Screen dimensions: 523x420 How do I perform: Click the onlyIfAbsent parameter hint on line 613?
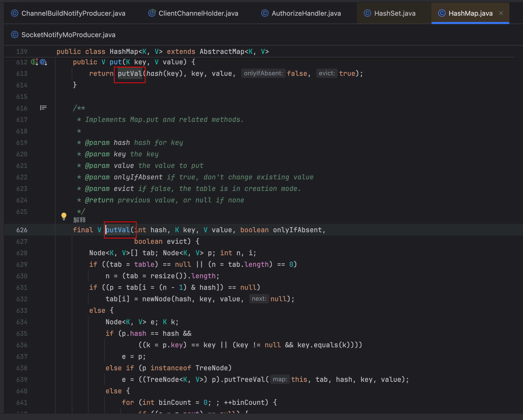[x=263, y=73]
